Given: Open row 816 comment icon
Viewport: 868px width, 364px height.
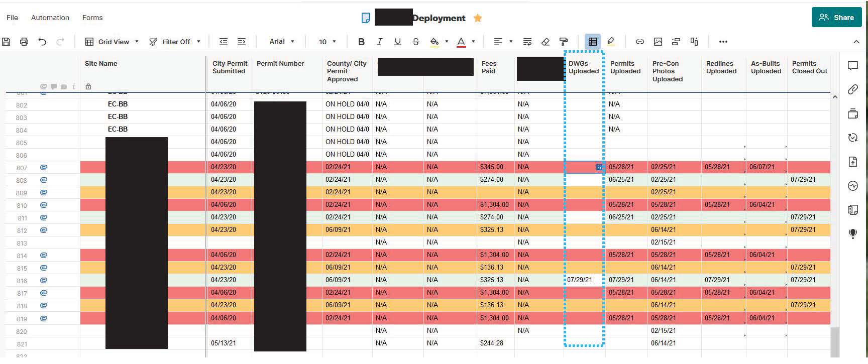Looking at the screenshot, I should (44, 280).
